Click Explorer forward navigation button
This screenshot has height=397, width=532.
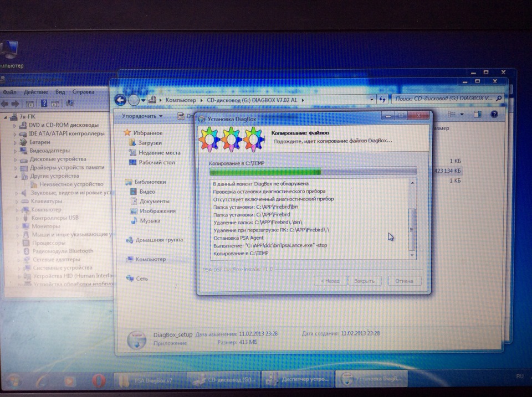point(134,100)
